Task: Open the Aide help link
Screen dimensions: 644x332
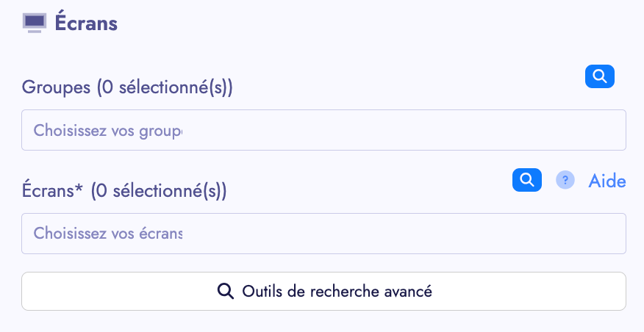Action: click(607, 181)
